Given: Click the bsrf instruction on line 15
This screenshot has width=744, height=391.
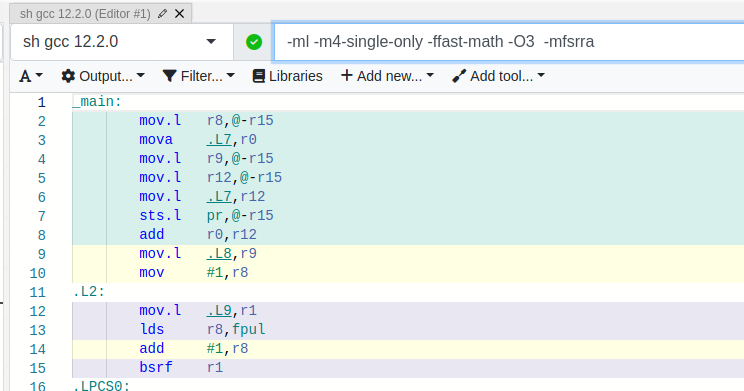Looking at the screenshot, I should (x=156, y=367).
